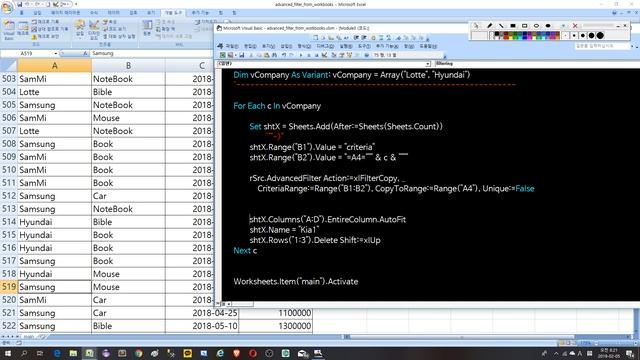Screen dimensions: 640x360
Task: Click Macro Security in the ribbon
Action: tap(45, 36)
